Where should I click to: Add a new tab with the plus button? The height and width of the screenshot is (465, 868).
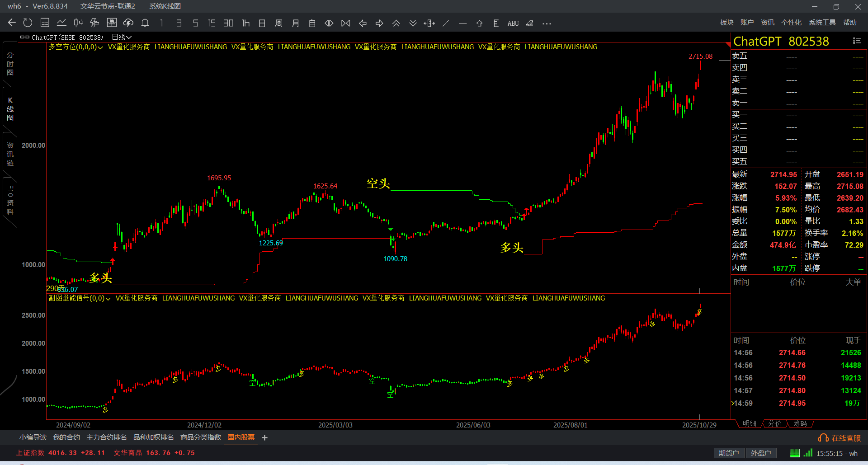coord(265,437)
